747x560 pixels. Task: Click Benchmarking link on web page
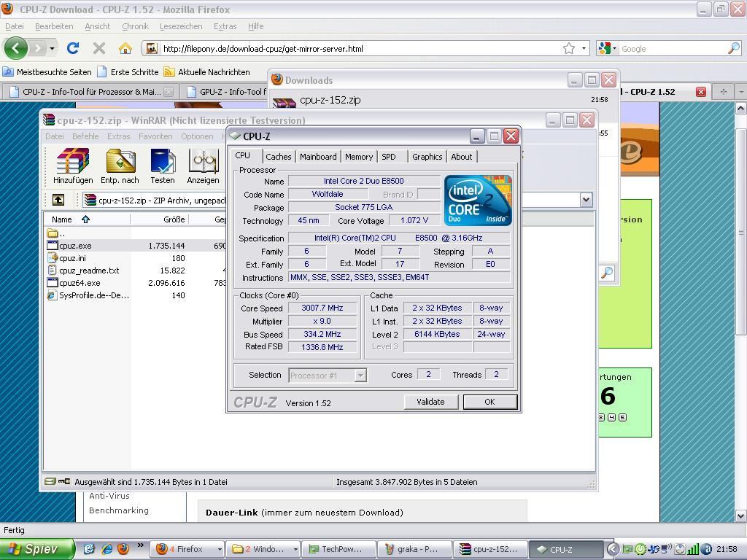(x=119, y=510)
